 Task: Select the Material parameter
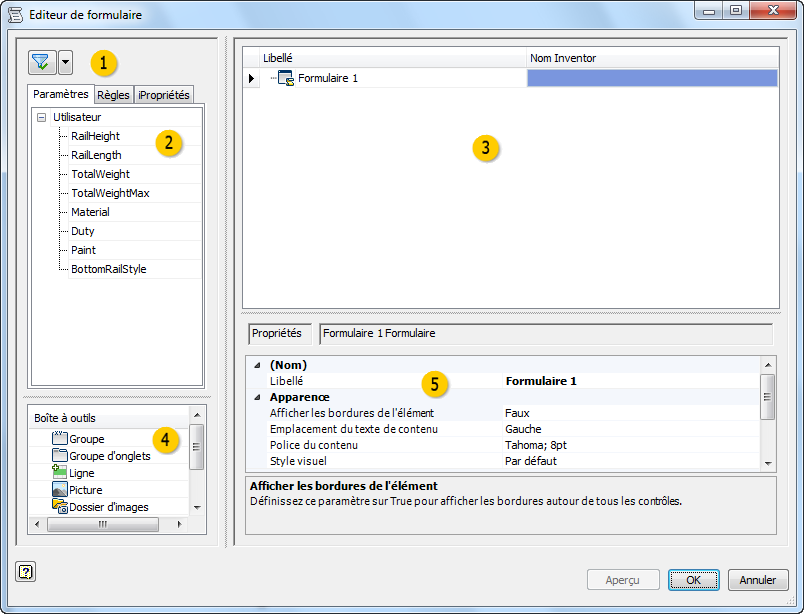pyautogui.click(x=90, y=212)
